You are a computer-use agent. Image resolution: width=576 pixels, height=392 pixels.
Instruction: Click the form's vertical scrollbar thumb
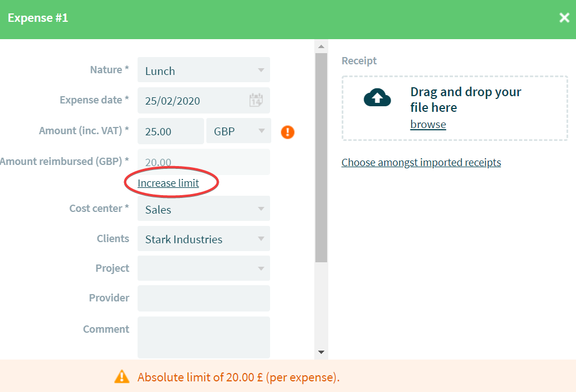[321, 158]
